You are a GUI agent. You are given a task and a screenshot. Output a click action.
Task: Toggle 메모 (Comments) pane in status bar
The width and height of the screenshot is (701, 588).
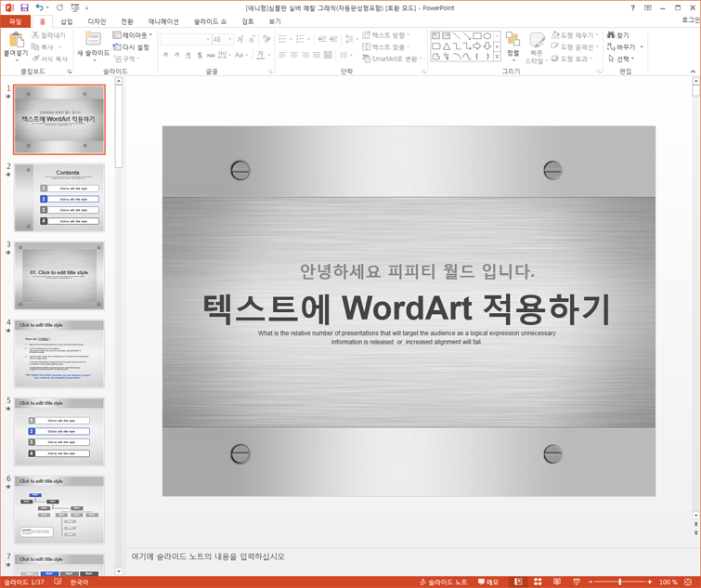pyautogui.click(x=488, y=581)
